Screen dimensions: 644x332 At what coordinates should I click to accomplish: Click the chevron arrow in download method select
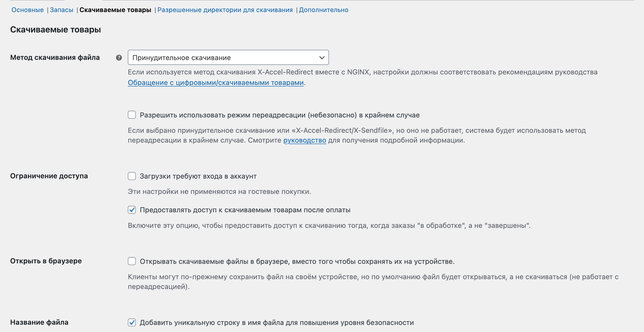point(321,58)
